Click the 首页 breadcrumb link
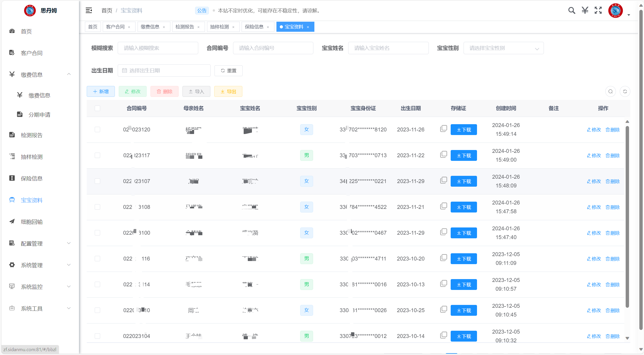644x355 pixels. [x=107, y=11]
